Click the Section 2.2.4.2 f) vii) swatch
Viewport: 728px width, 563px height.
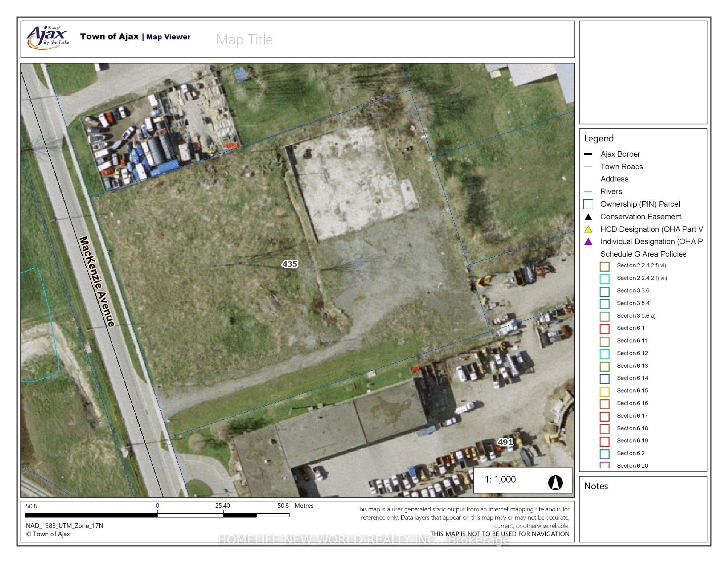604,279
